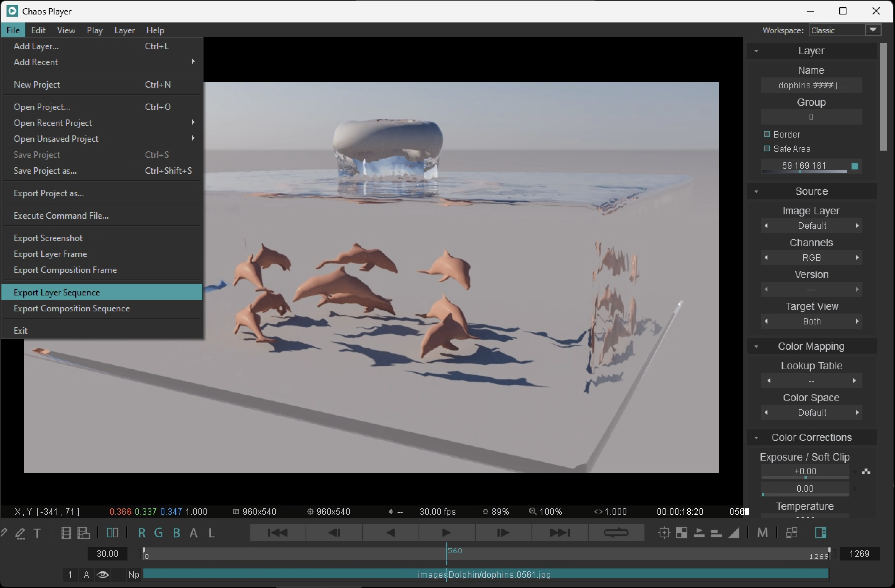Toggle the green channel G button
The width and height of the screenshot is (895, 588).
point(159,533)
